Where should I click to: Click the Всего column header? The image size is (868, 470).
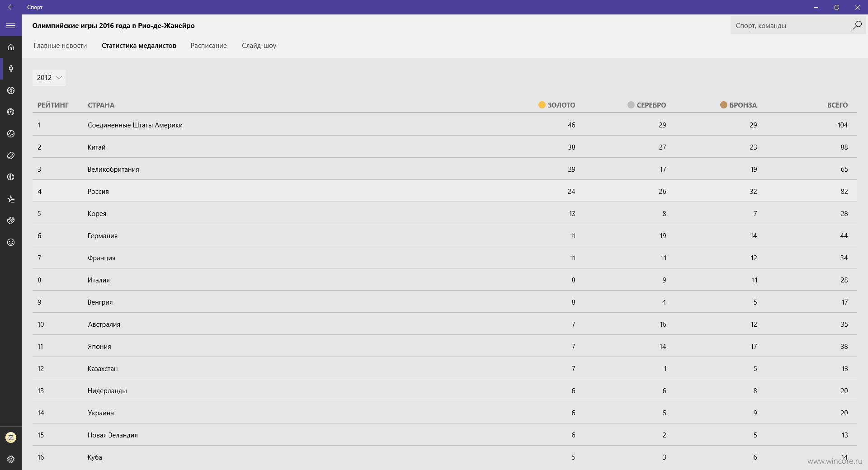837,105
